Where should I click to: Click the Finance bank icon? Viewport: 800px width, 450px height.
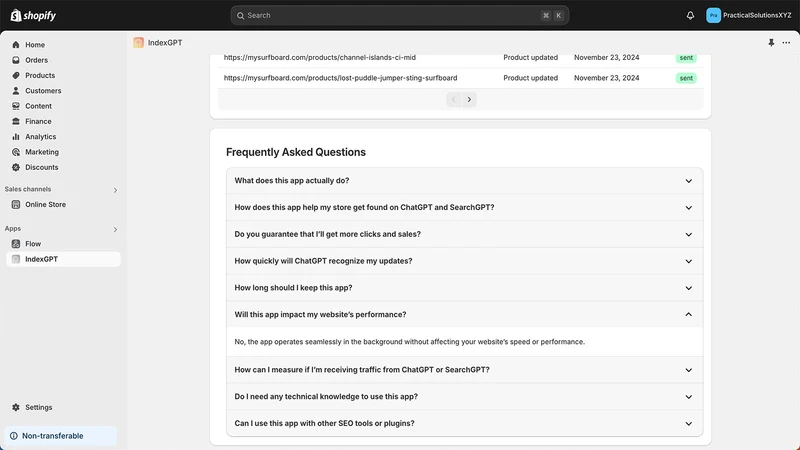tap(16, 121)
